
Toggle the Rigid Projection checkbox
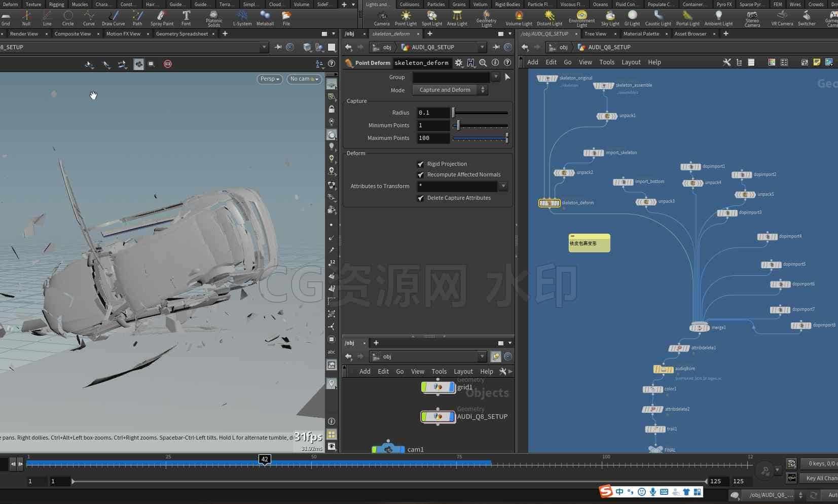421,164
